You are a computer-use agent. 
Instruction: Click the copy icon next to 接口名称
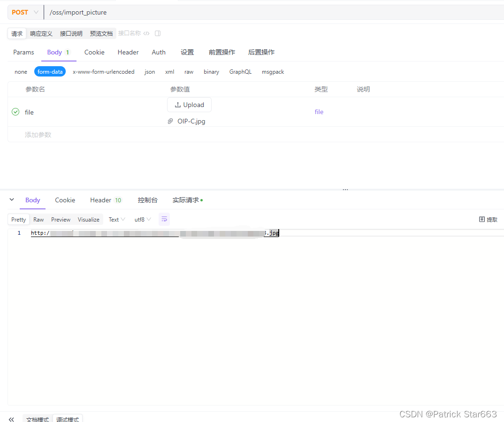(x=157, y=33)
